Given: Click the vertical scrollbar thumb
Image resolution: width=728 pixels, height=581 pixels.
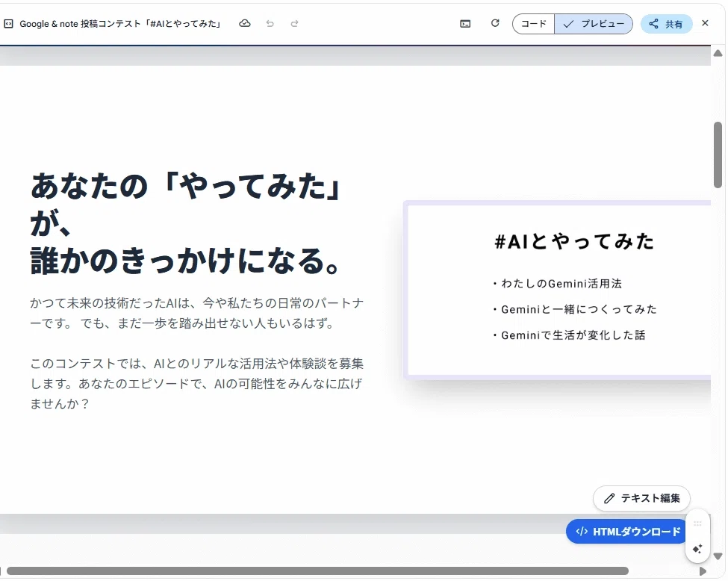Looking at the screenshot, I should pyautogui.click(x=718, y=155).
